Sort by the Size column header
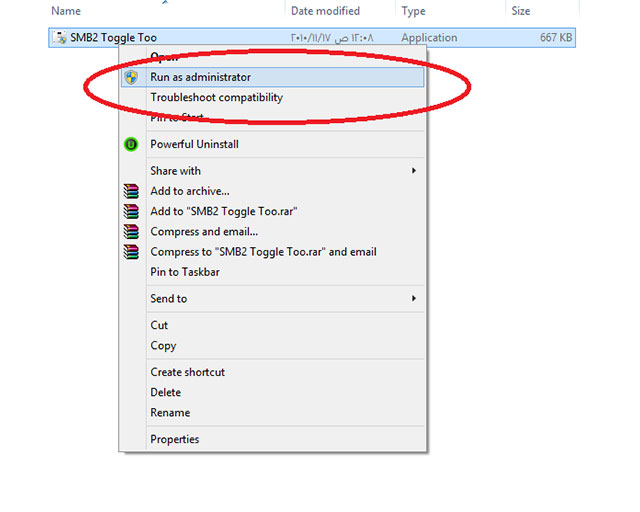Viewport: 640px width, 512px height. click(521, 11)
